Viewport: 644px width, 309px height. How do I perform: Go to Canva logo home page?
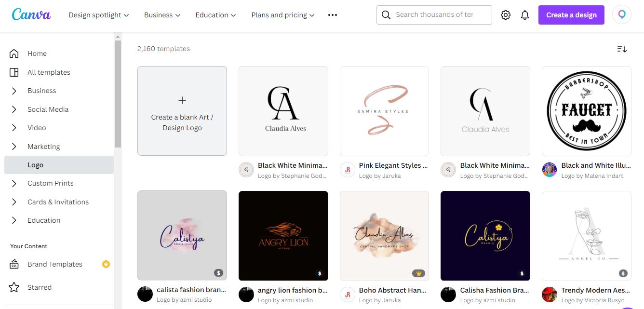click(x=31, y=14)
